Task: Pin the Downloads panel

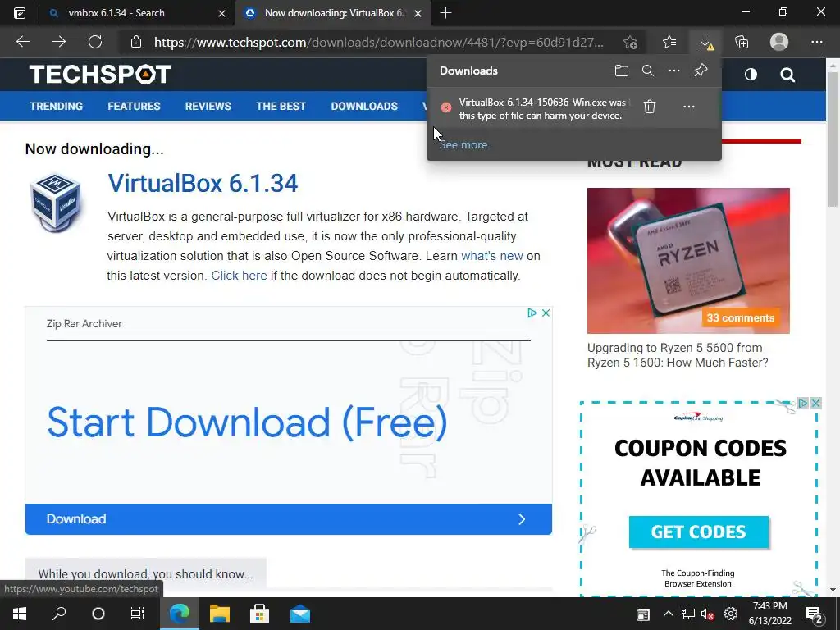Action: click(x=701, y=71)
